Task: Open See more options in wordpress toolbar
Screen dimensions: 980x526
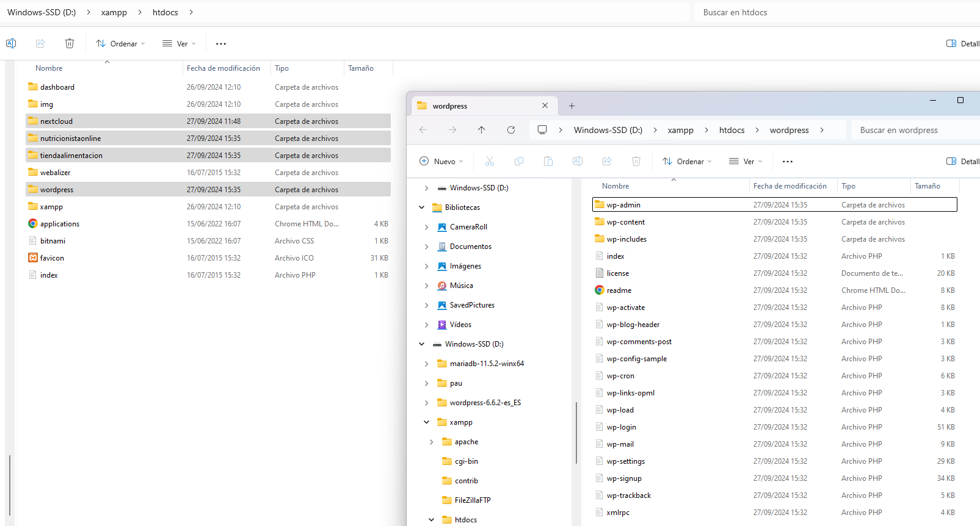Action: [x=788, y=162]
